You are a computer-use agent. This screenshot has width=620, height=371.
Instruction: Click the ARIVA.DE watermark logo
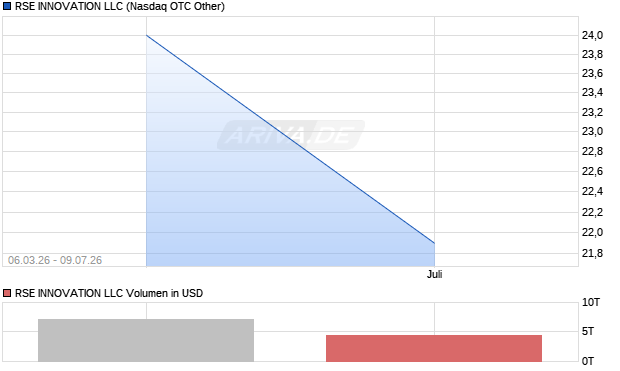[291, 135]
